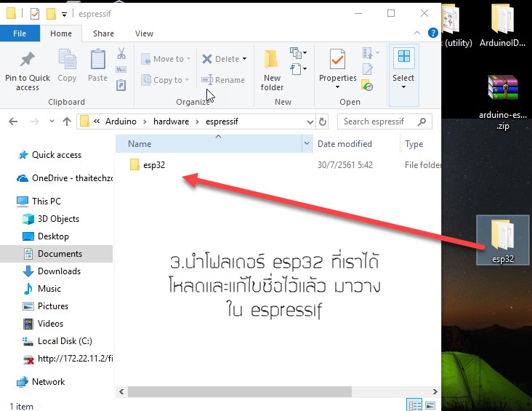Click the horizontal scrollbar thumb

(240, 391)
